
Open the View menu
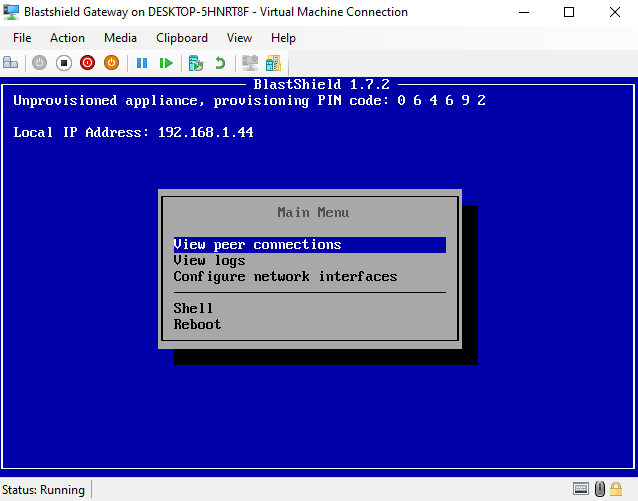[x=239, y=37]
